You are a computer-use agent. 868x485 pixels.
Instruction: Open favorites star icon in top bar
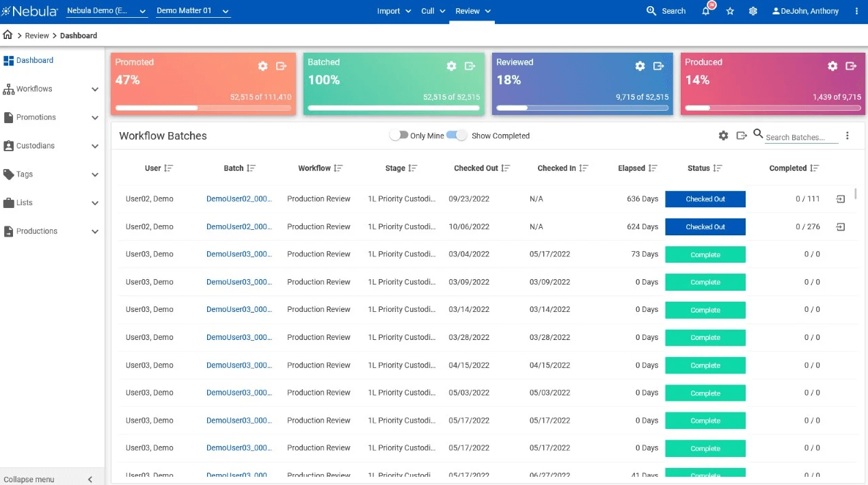coord(730,12)
